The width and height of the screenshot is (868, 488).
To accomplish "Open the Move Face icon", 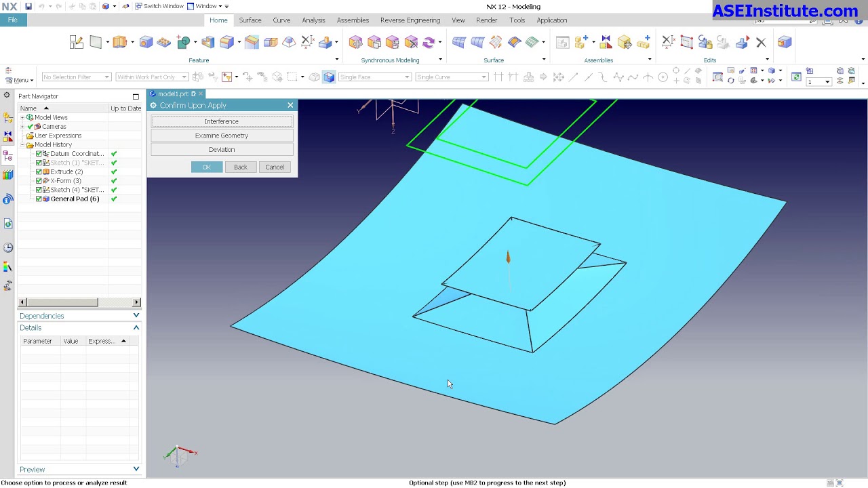I will coord(355,43).
